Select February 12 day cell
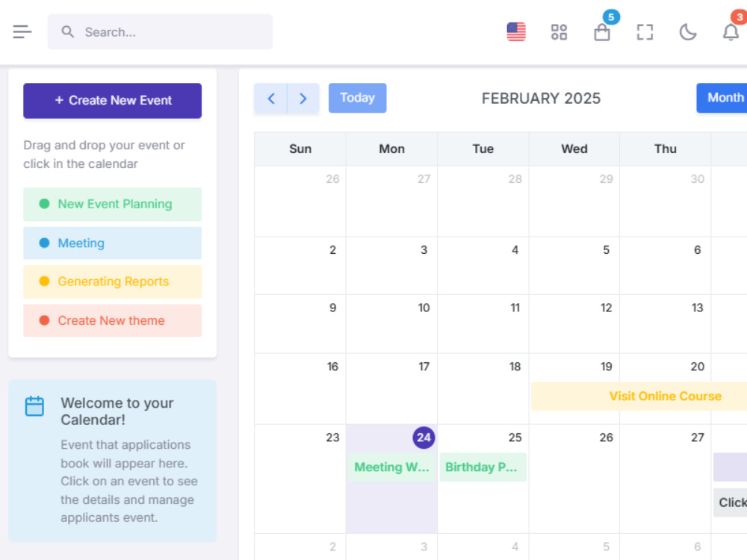The image size is (747, 560). 574,324
